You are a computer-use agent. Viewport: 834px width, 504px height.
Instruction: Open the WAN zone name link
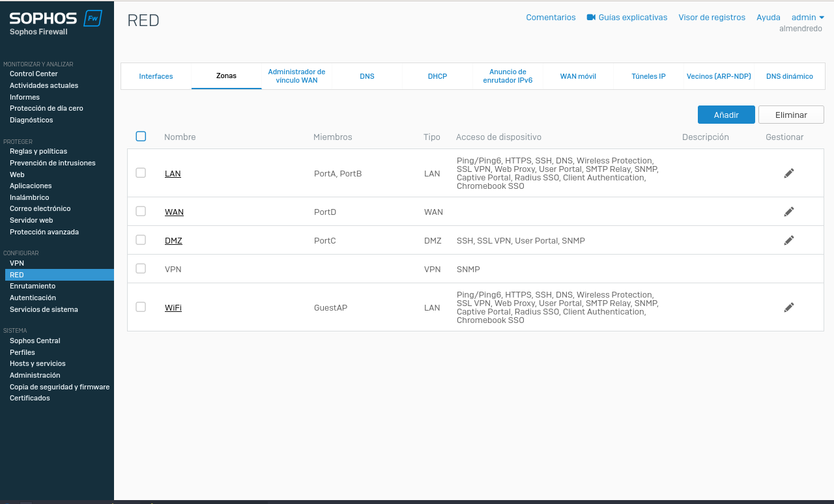pos(174,212)
